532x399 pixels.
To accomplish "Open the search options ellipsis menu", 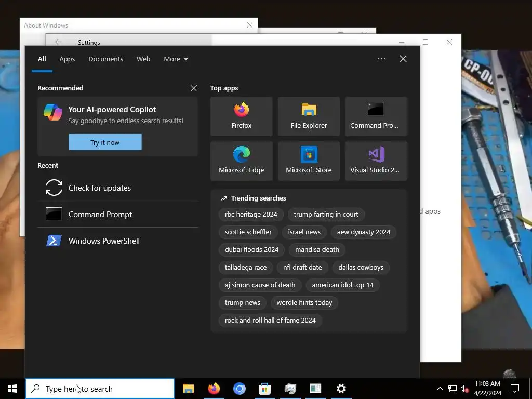I will 381,59.
